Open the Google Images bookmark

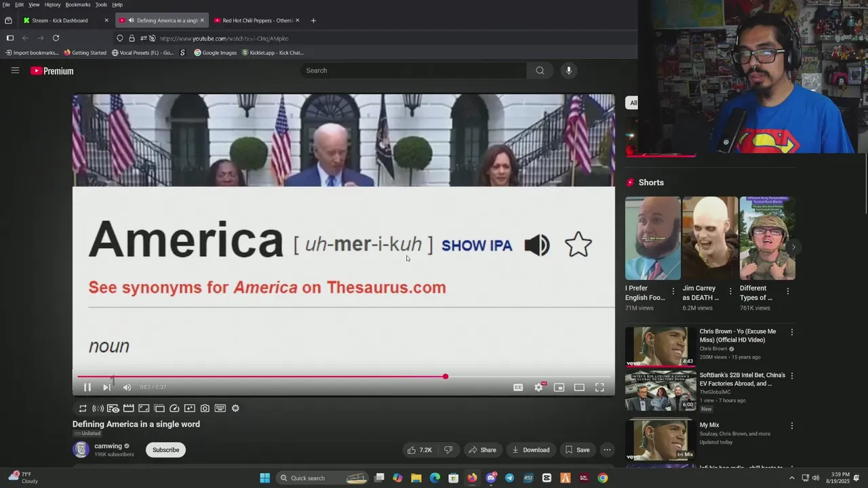[x=216, y=53]
